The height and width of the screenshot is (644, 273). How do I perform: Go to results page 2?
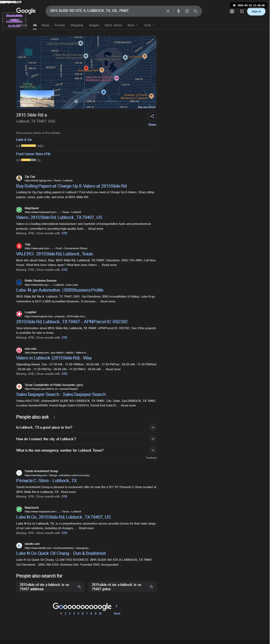(x=65, y=613)
